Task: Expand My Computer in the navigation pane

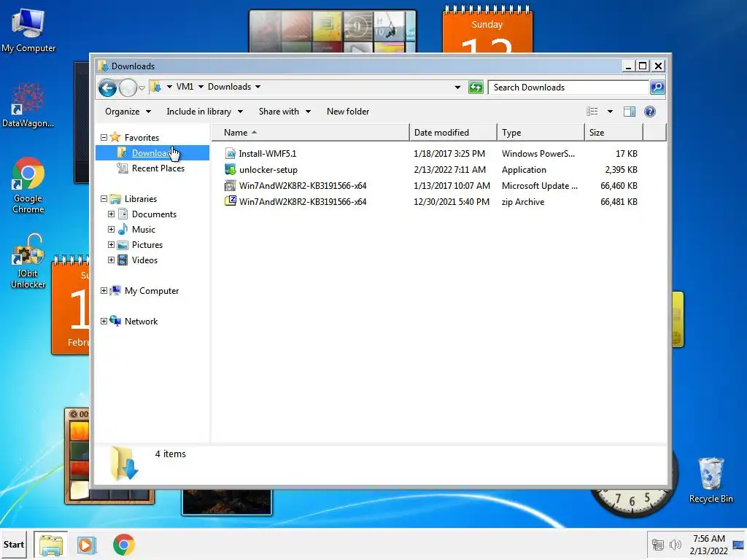Action: click(104, 290)
